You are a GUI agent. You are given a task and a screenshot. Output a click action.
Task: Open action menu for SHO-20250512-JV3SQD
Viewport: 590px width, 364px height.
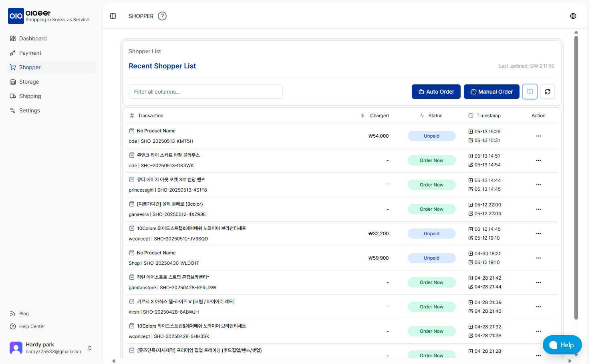539,234
